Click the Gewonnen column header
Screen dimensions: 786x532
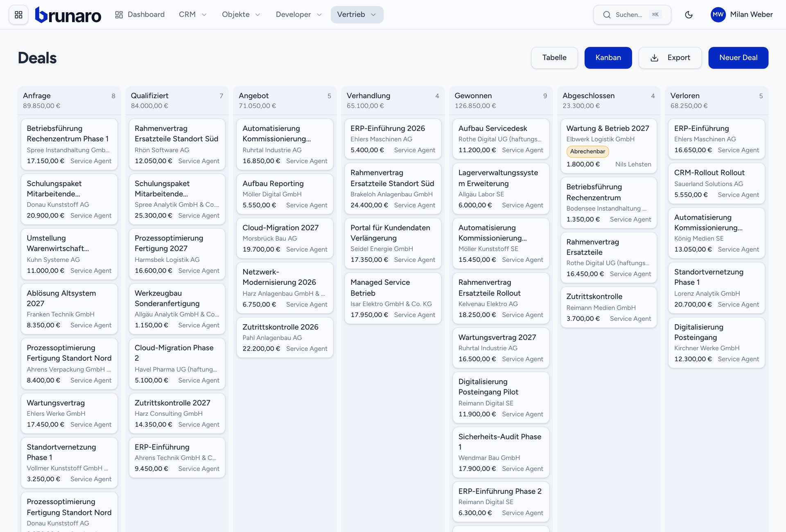[x=501, y=100]
